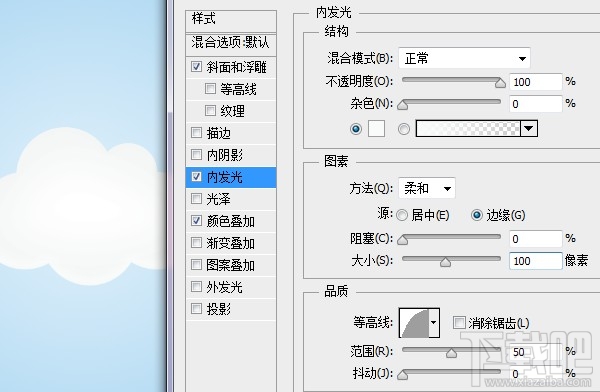Image resolution: width=600 pixels, height=392 pixels.
Task: Click the 等高线 contour curve thumbnail
Action: [x=414, y=323]
